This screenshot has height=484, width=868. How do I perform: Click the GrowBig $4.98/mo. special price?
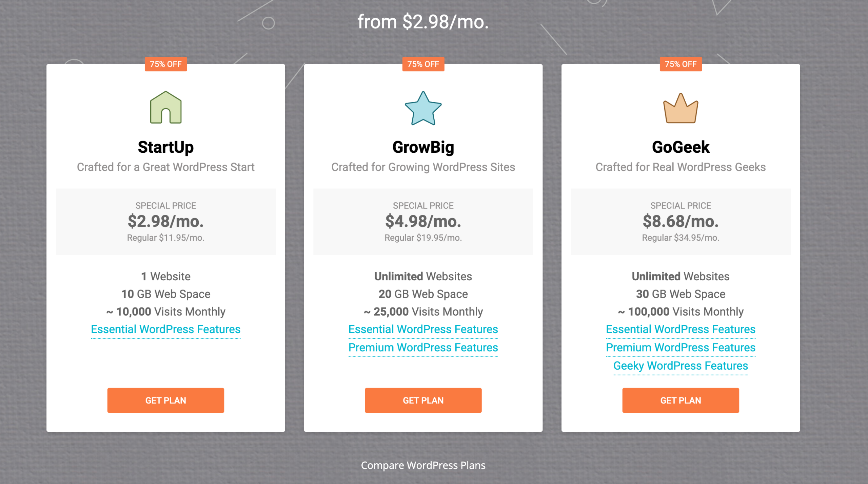pos(423,221)
